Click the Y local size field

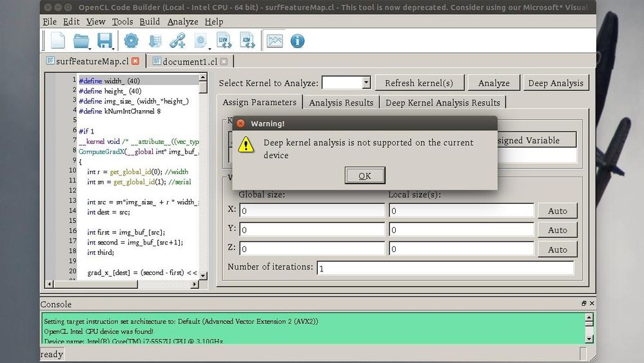coord(461,230)
